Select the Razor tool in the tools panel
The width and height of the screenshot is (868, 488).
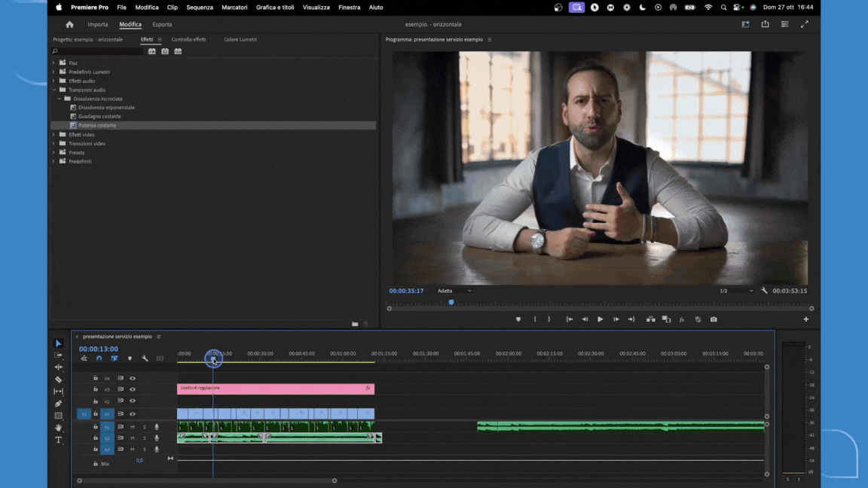[x=58, y=380]
